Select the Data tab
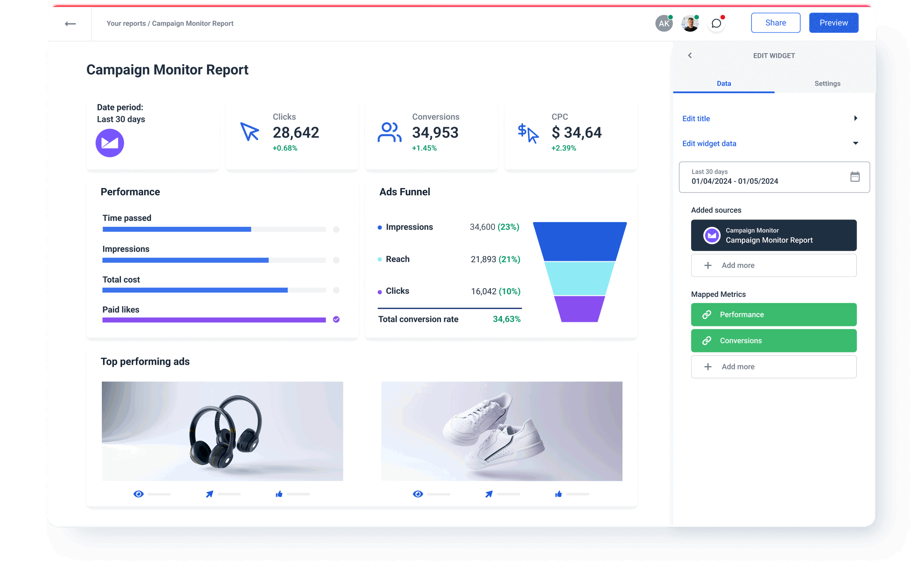The height and width of the screenshot is (562, 924). [x=724, y=84]
